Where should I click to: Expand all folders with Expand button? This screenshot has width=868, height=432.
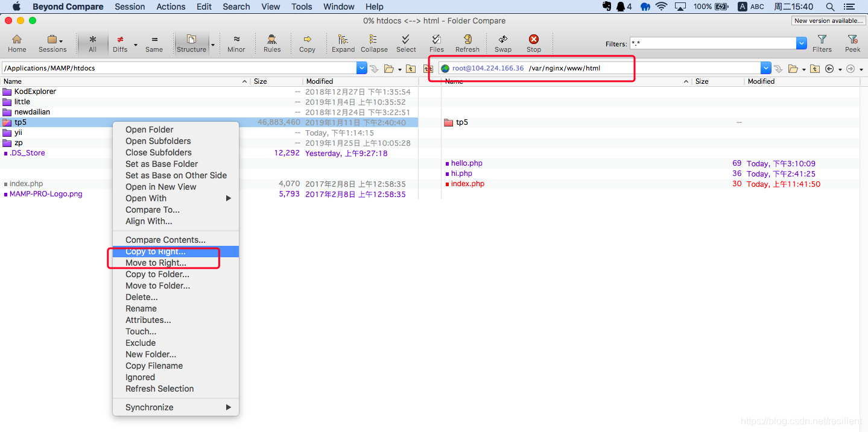point(343,43)
